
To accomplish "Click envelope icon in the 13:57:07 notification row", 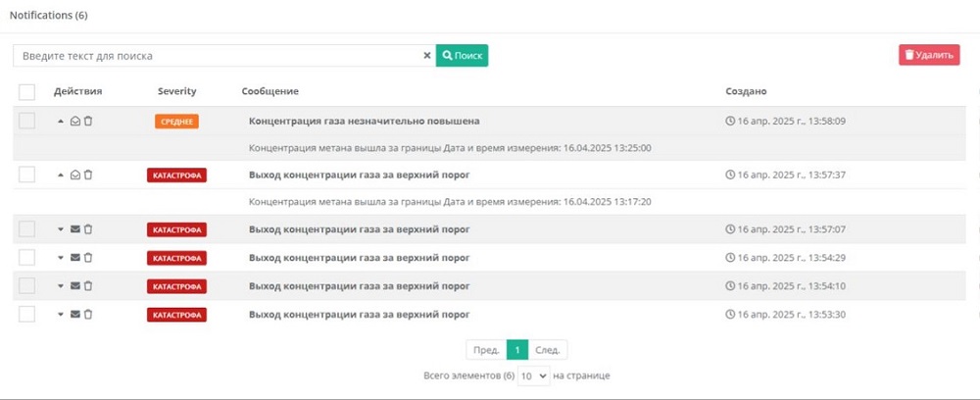I will pyautogui.click(x=75, y=230).
